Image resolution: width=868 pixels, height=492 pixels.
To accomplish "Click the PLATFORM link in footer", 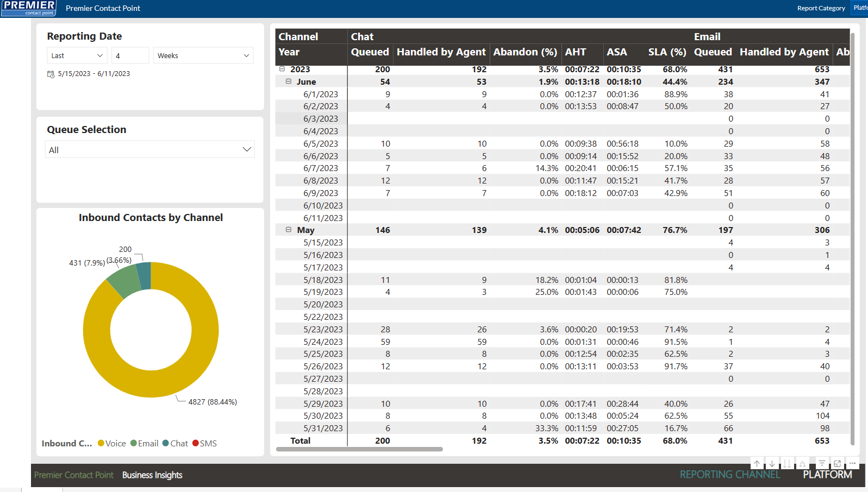I will 828,475.
